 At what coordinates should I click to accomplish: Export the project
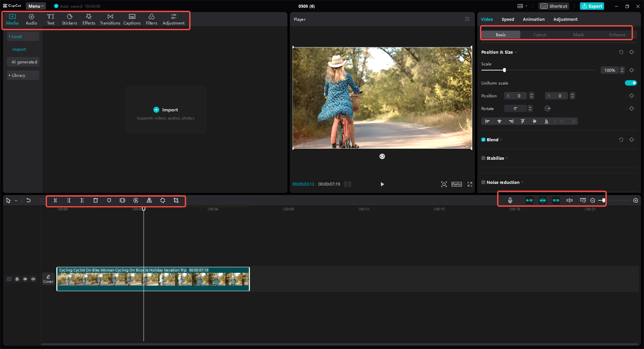click(592, 6)
